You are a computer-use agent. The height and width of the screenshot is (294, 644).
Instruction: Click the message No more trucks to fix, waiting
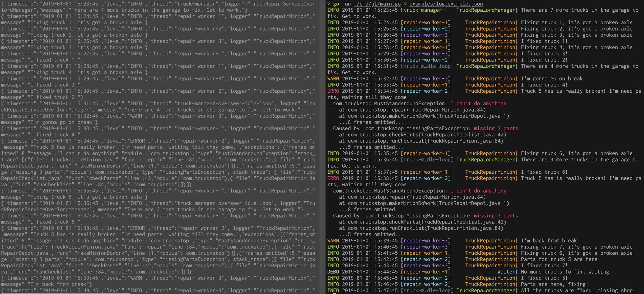coord(565,272)
